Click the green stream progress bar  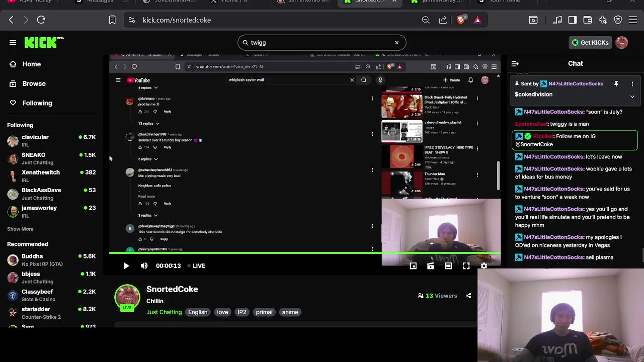pos(305,253)
